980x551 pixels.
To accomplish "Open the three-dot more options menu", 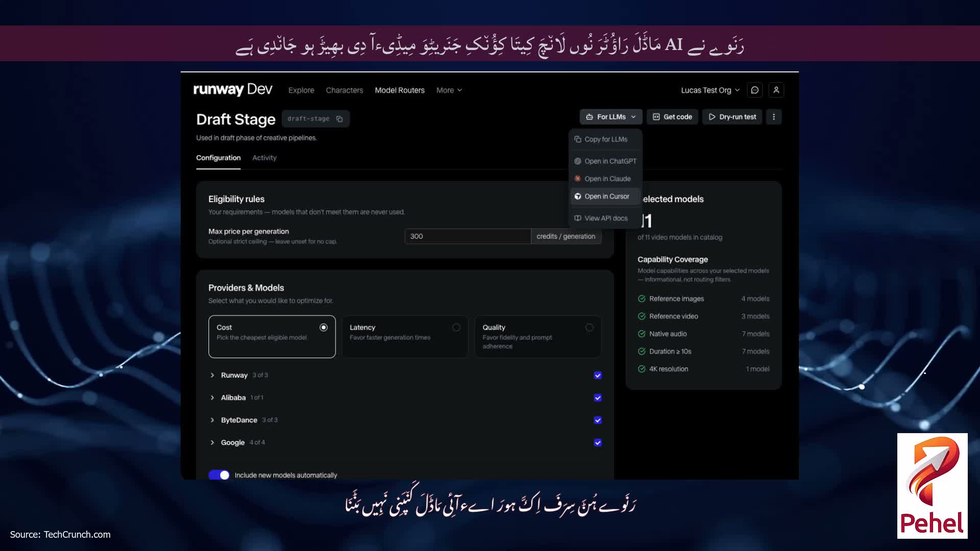I will click(774, 117).
